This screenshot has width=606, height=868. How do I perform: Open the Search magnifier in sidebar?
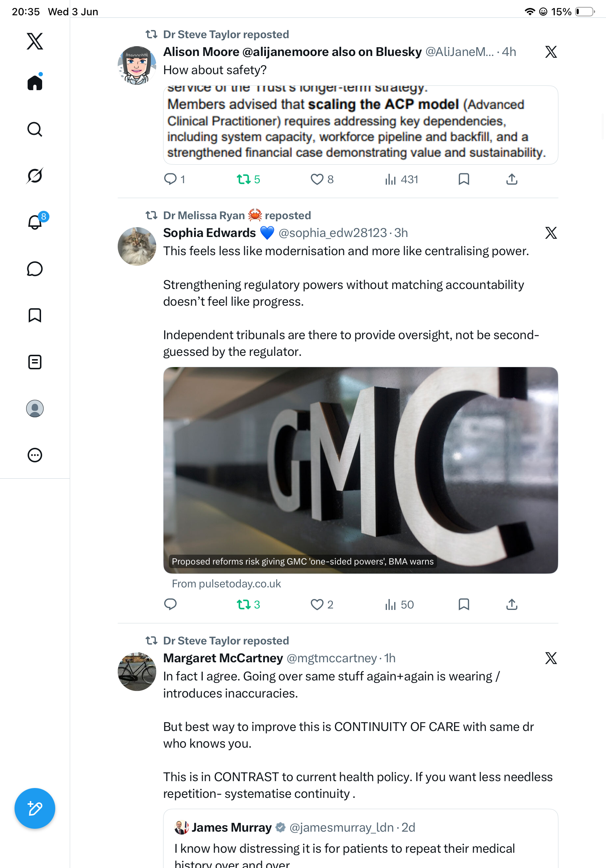tap(35, 129)
